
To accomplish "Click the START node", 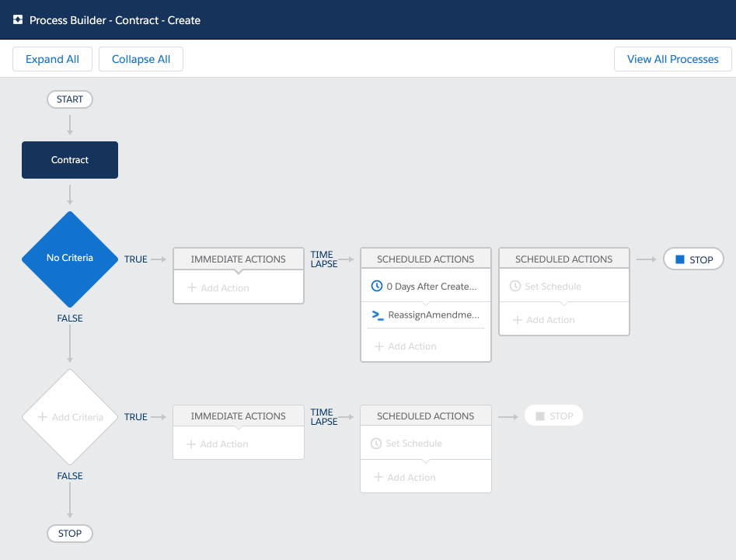I will (70, 99).
